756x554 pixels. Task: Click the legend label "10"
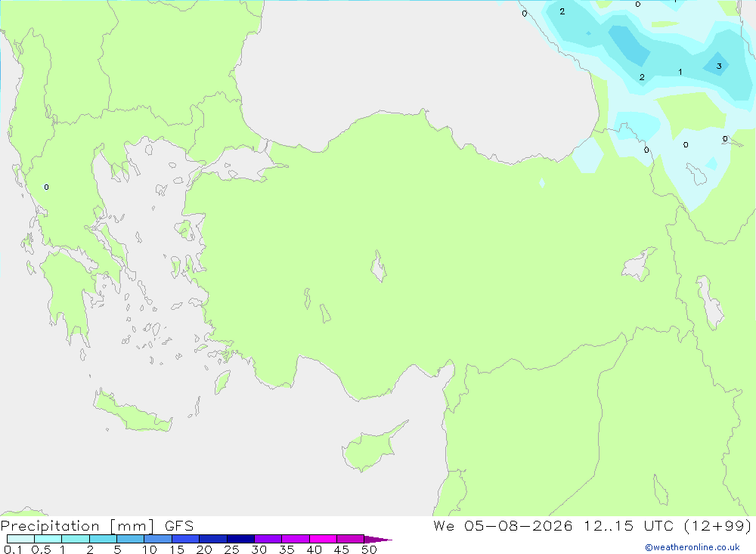point(149,549)
